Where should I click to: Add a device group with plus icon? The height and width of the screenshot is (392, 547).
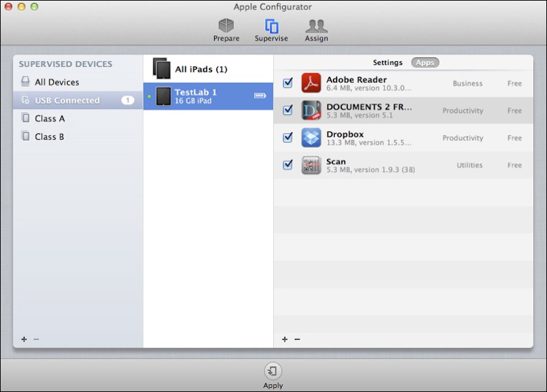[x=24, y=339]
